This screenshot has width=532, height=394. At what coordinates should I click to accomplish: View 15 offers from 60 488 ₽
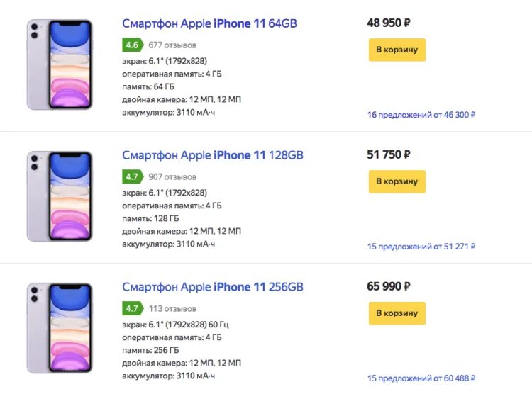click(421, 378)
